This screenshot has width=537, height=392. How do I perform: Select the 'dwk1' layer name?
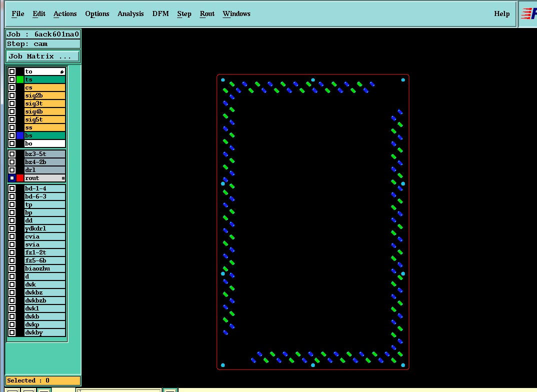click(x=45, y=308)
